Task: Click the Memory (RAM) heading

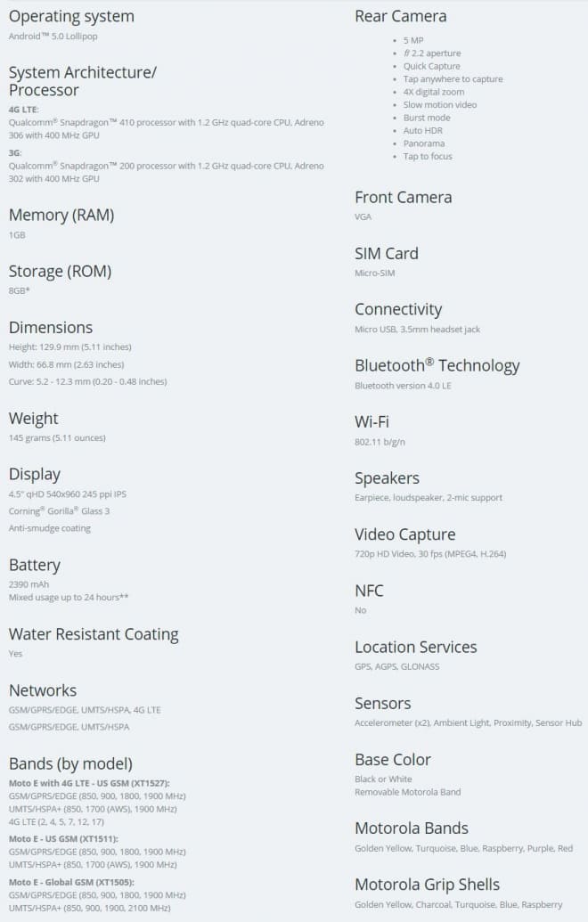Action: tap(61, 215)
